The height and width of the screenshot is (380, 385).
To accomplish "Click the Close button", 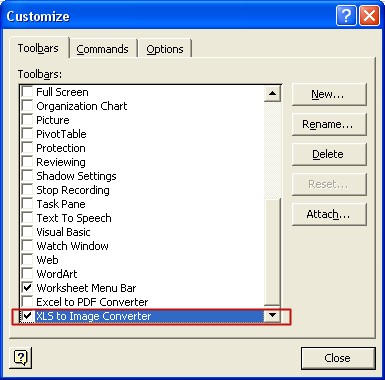I will tap(338, 358).
